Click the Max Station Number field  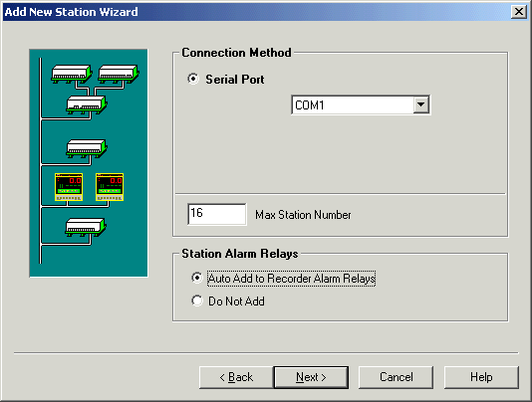(x=217, y=214)
